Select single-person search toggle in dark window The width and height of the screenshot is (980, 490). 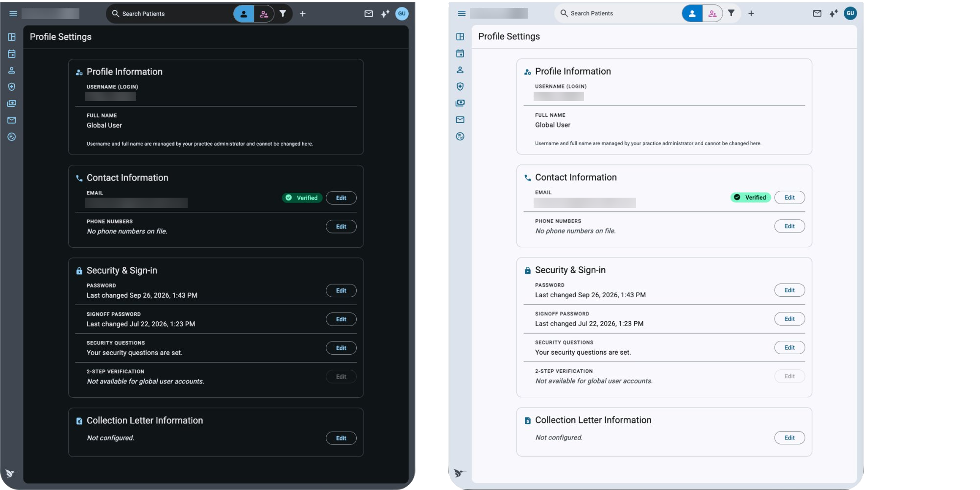point(244,14)
